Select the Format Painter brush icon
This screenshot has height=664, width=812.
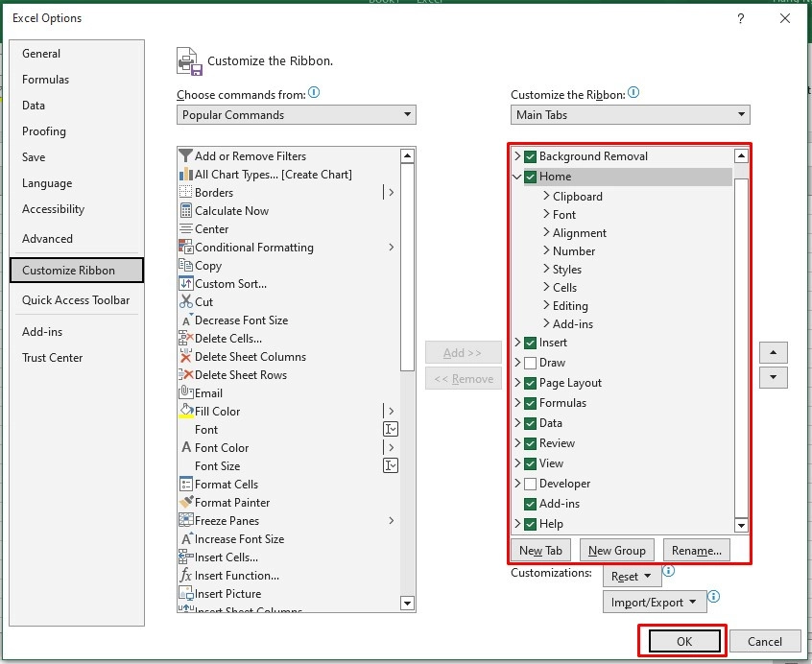[186, 502]
